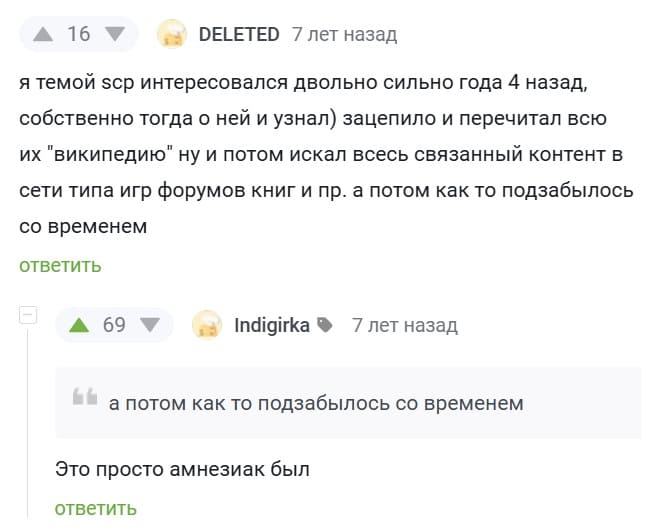Click the quotation mark icon
The height and width of the screenshot is (531, 646).
point(84,399)
